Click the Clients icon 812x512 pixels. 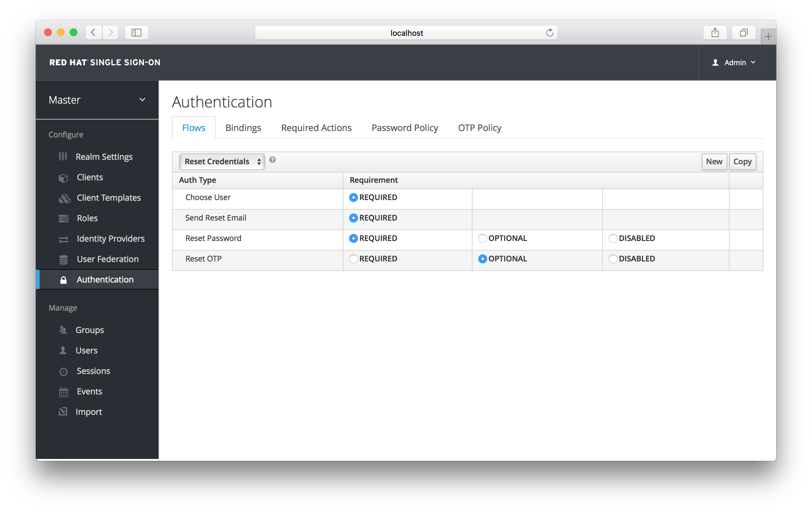65,177
